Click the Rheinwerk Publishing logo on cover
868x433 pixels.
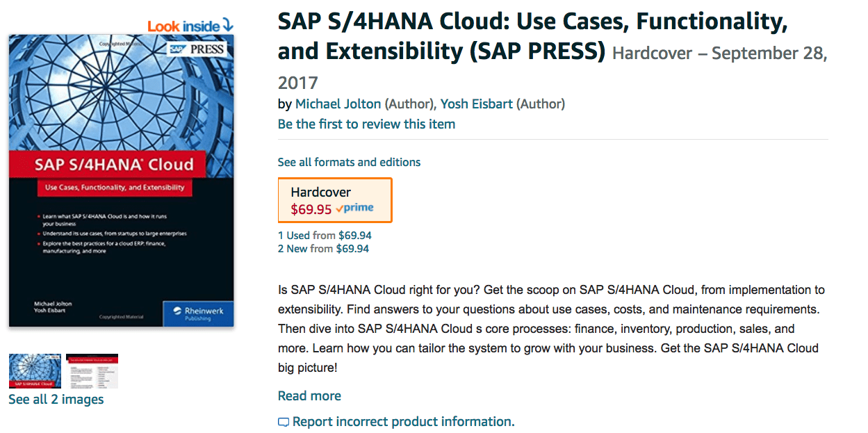pos(199,313)
